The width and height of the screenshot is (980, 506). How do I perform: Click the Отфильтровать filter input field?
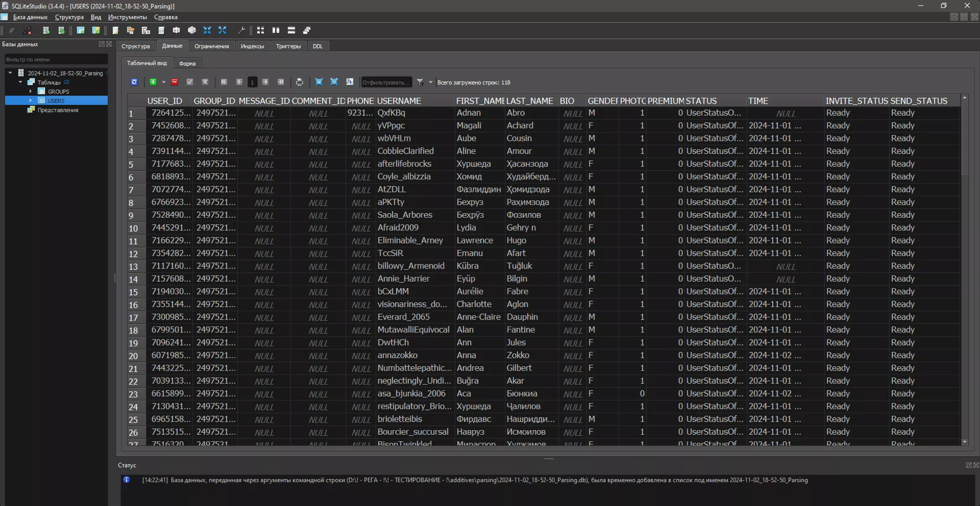[386, 82]
